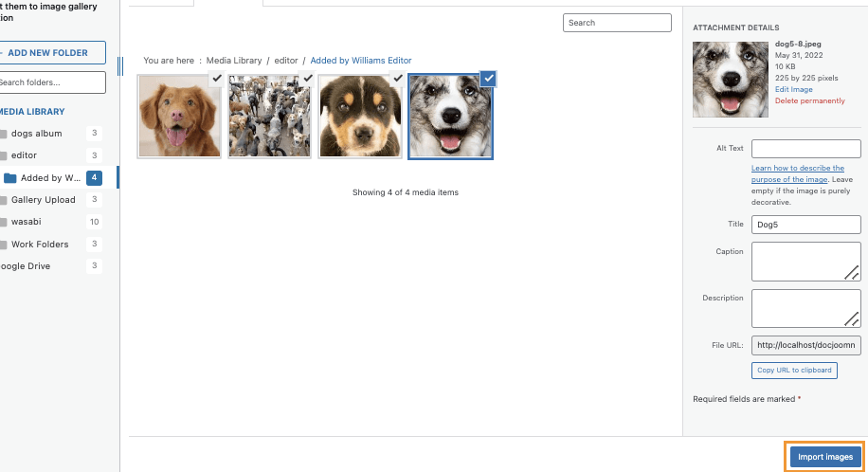Click Copy URL to clipboard
This screenshot has width=868, height=472.
pos(794,370)
